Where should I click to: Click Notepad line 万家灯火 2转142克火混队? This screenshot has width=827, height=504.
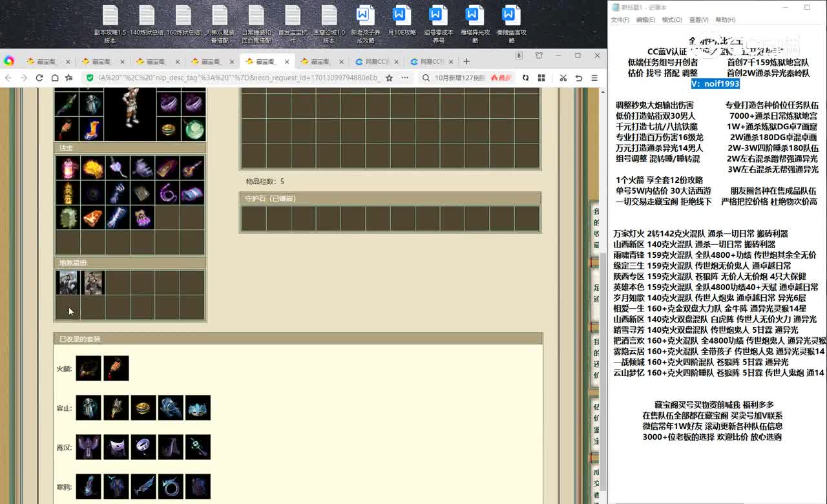(700, 234)
